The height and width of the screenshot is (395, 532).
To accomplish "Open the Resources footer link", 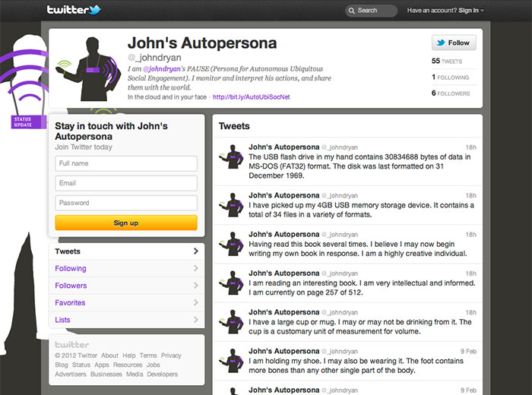I will click(128, 365).
